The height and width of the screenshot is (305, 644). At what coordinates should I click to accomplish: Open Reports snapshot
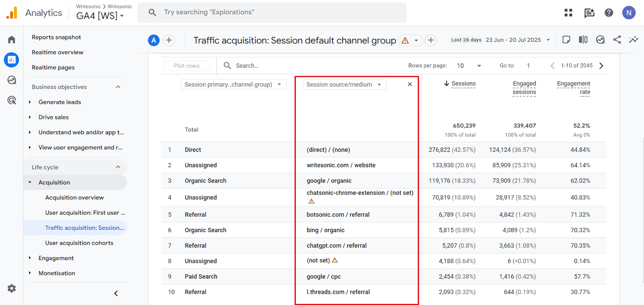pyautogui.click(x=56, y=37)
